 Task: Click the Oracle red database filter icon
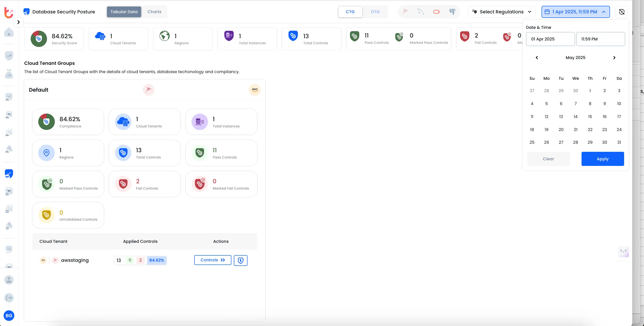(437, 12)
